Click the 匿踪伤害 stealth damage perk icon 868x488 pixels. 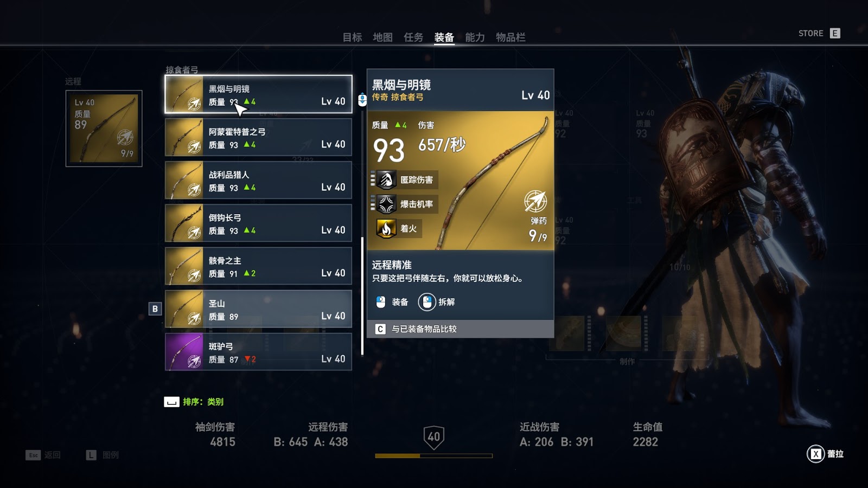(x=386, y=179)
